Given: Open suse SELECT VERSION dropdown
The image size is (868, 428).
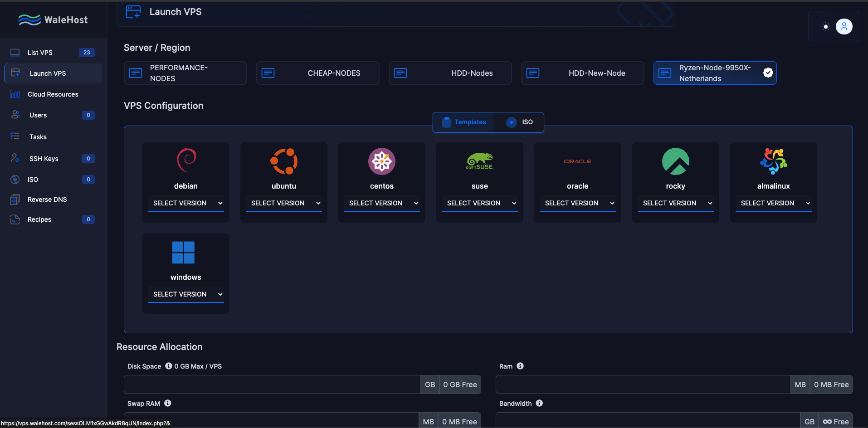Looking at the screenshot, I should [480, 203].
